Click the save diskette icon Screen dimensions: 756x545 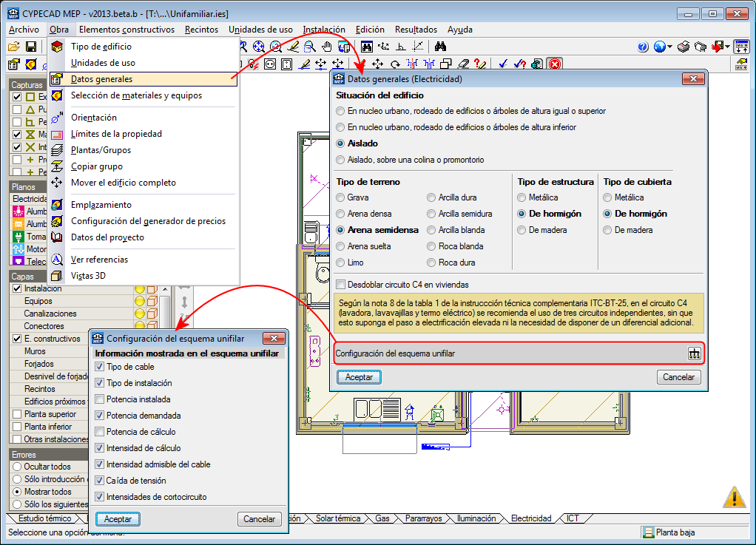[31, 47]
